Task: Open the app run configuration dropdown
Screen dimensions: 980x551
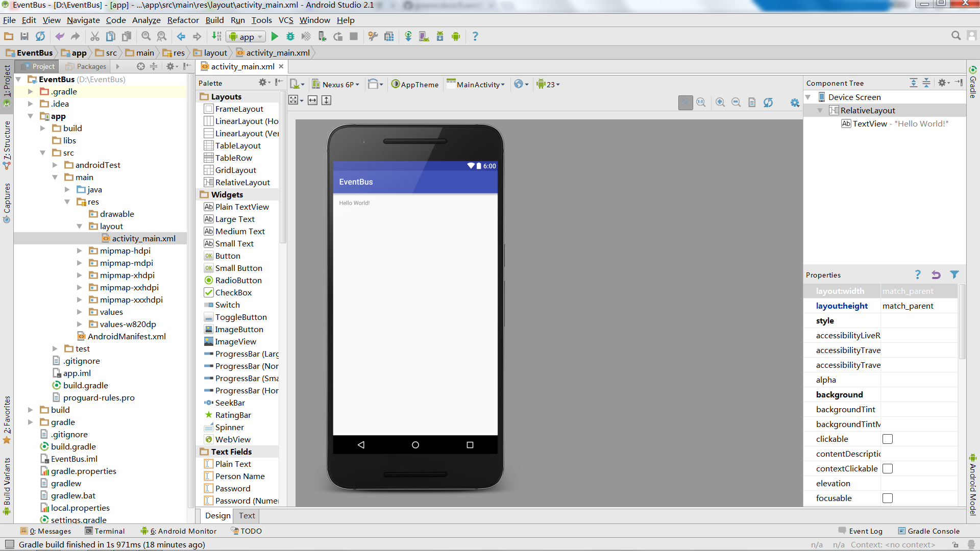Action: (247, 36)
